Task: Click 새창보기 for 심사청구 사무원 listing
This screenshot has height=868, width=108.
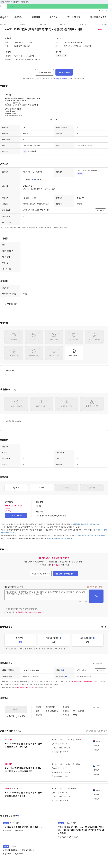Action: 97,775
